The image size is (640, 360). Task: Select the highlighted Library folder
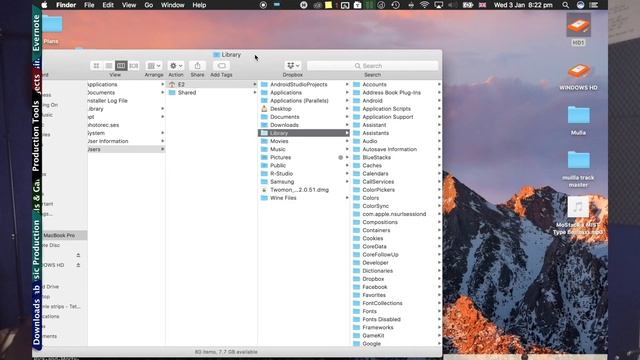click(x=304, y=133)
